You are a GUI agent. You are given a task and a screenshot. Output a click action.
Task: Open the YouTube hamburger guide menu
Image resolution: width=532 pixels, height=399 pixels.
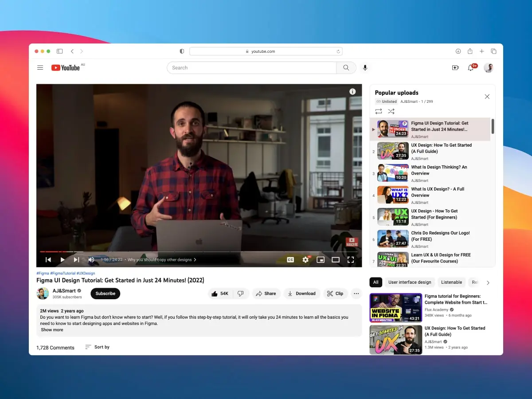click(x=40, y=68)
